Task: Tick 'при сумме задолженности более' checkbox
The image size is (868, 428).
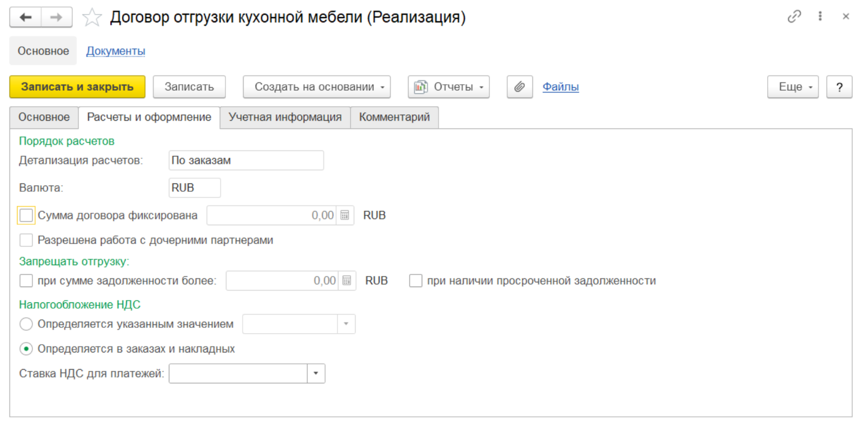Action: click(26, 281)
